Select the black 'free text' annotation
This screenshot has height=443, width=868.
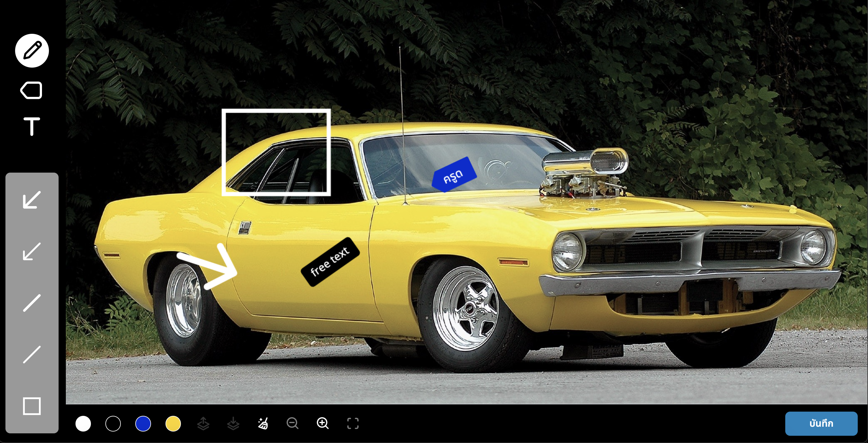(x=330, y=262)
